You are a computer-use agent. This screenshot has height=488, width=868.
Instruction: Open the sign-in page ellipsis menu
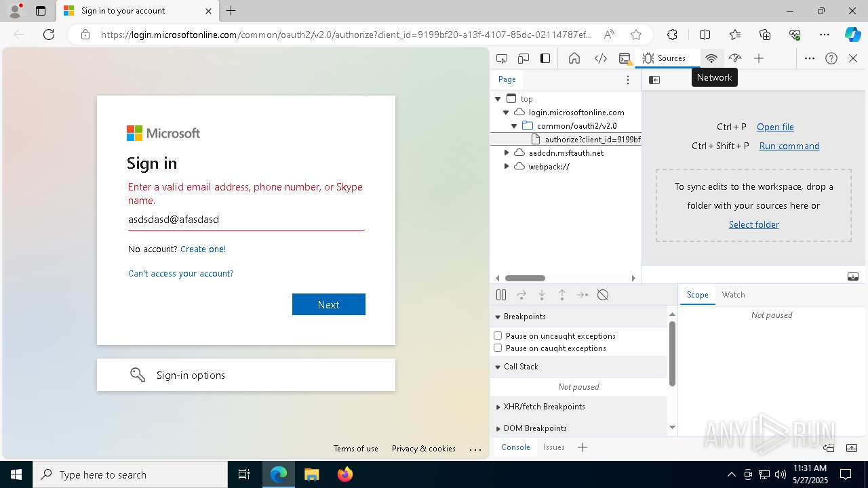pyautogui.click(x=475, y=449)
